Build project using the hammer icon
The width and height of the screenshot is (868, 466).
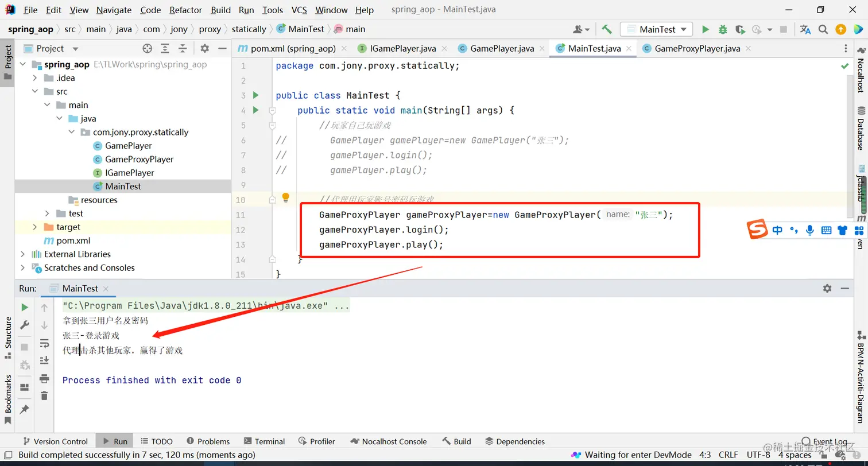[x=607, y=29]
